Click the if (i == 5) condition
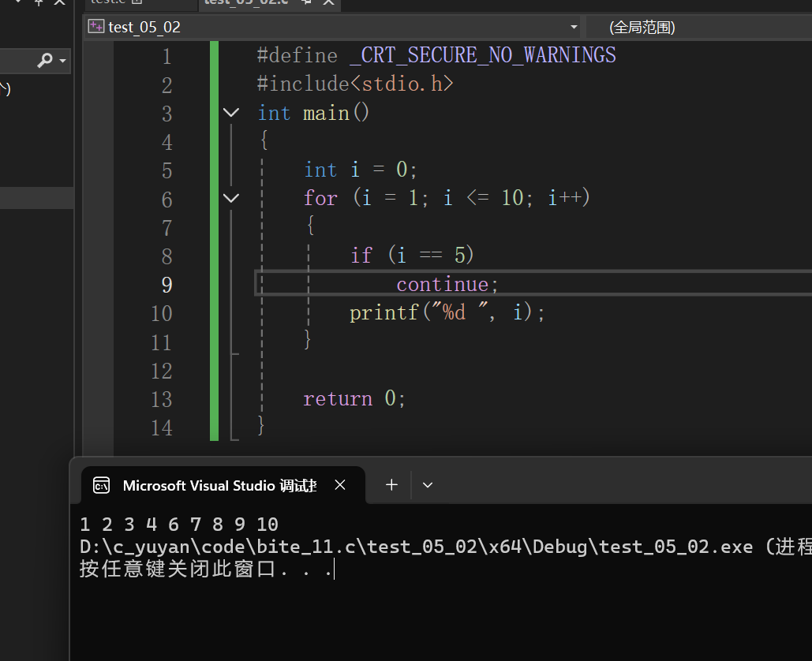The width and height of the screenshot is (812, 661). click(412, 256)
